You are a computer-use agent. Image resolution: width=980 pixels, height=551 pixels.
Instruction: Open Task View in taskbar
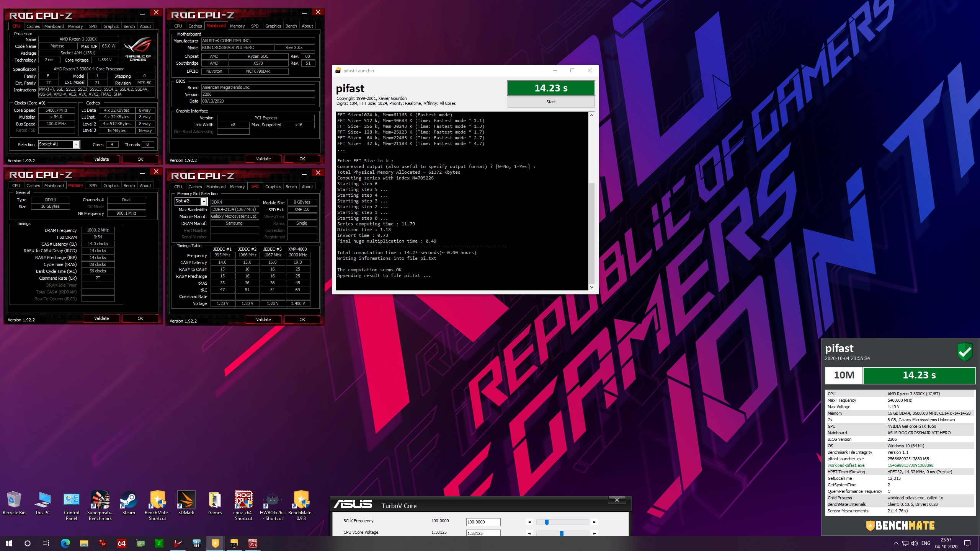coord(46,543)
